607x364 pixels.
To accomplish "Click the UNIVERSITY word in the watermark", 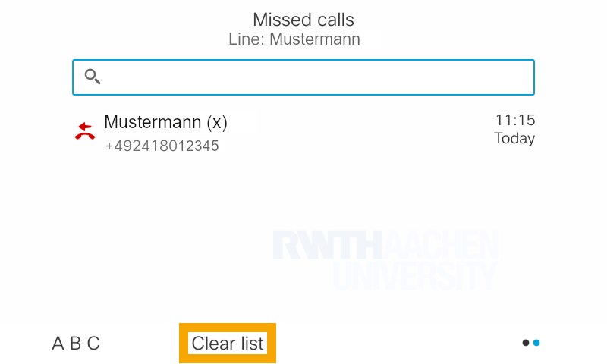I will pos(414,277).
